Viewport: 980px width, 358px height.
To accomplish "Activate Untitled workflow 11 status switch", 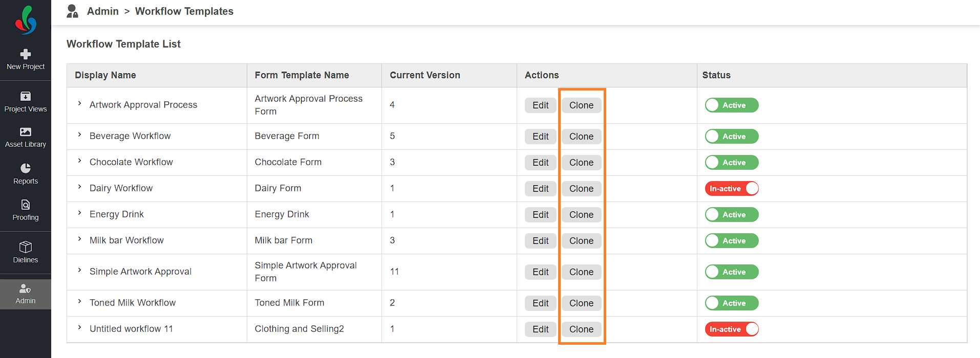I will point(732,329).
